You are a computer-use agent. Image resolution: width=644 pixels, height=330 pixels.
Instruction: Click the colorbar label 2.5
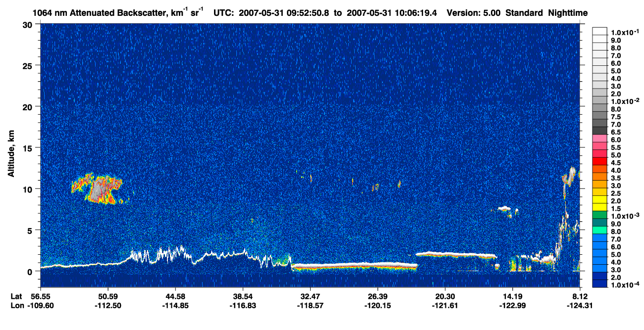(616, 193)
